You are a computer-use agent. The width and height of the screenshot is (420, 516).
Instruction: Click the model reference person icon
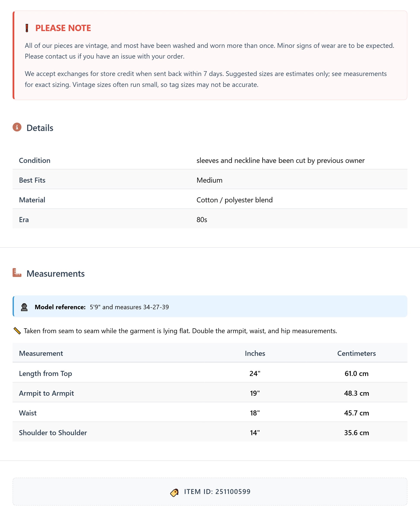point(24,307)
